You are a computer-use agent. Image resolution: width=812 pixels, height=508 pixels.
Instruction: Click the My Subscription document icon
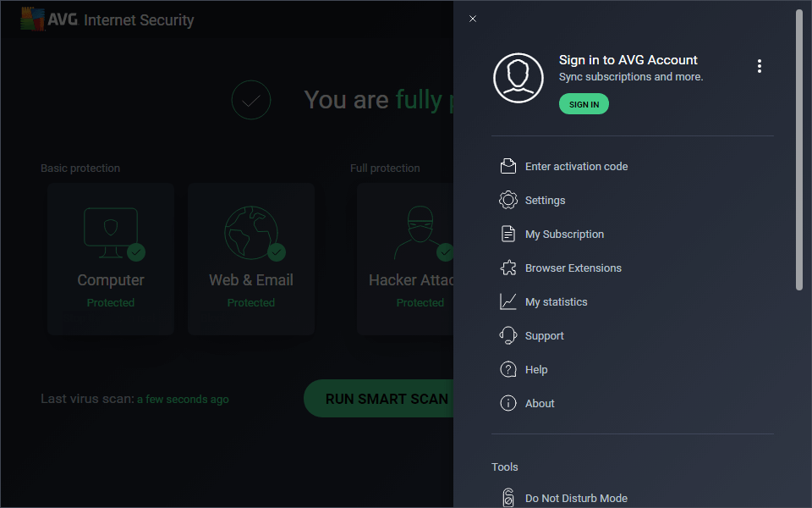tap(507, 234)
